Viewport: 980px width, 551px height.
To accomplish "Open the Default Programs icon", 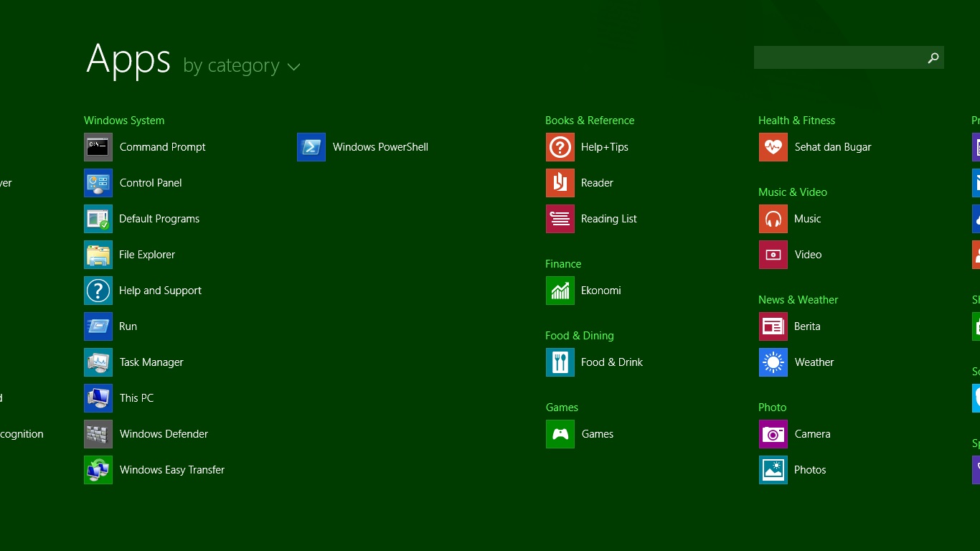I will [98, 219].
